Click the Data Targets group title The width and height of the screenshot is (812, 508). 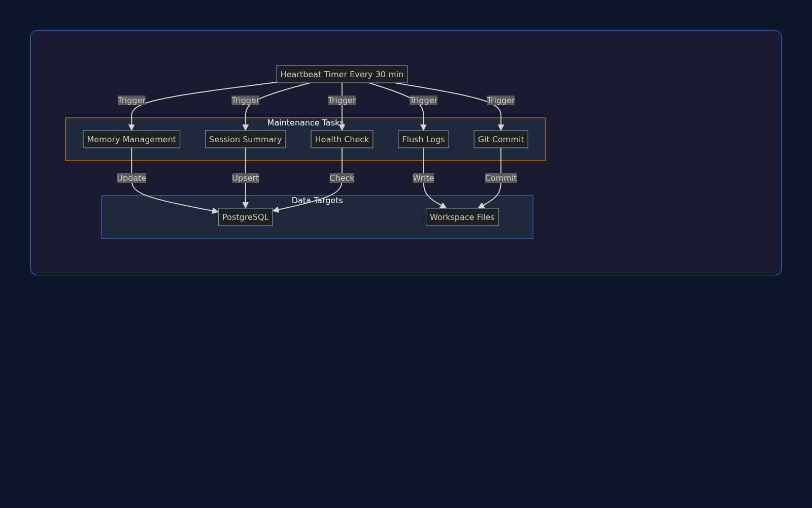(317, 201)
